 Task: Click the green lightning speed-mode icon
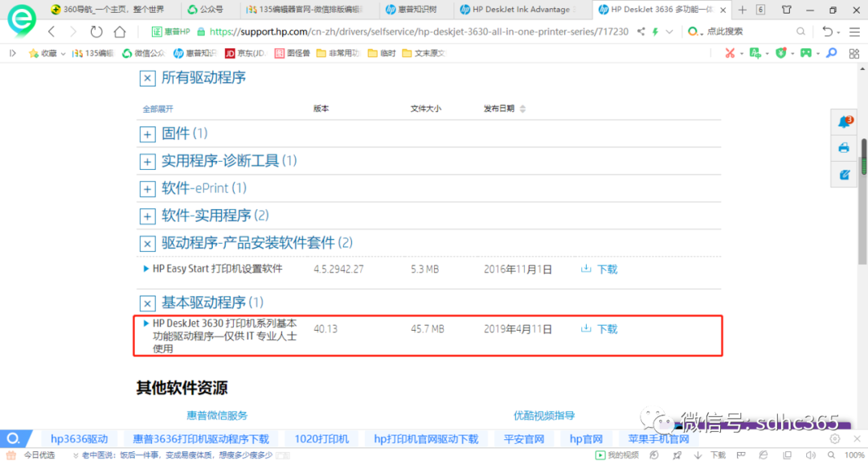click(656, 31)
